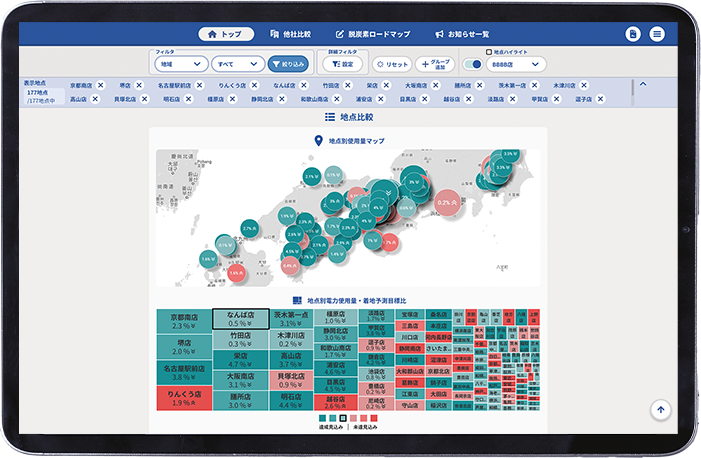Click the 設定 detailed filter button

342,64
